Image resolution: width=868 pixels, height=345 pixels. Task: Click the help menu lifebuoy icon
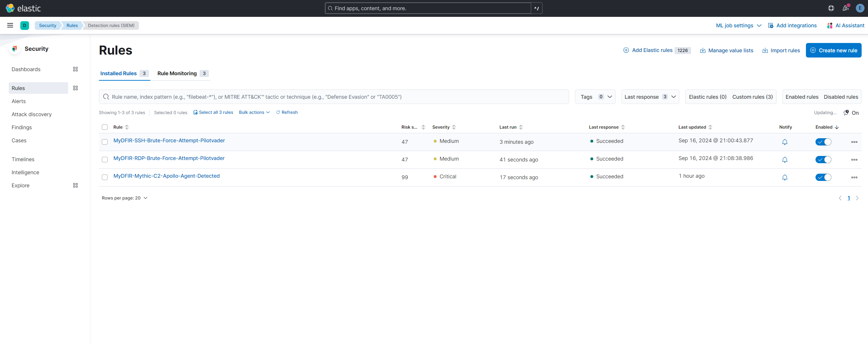(831, 8)
